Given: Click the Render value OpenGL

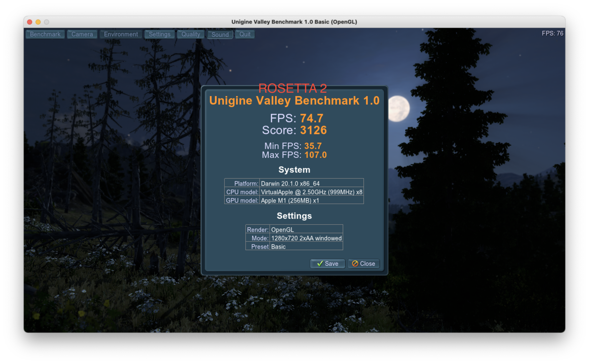Looking at the screenshot, I should point(282,230).
